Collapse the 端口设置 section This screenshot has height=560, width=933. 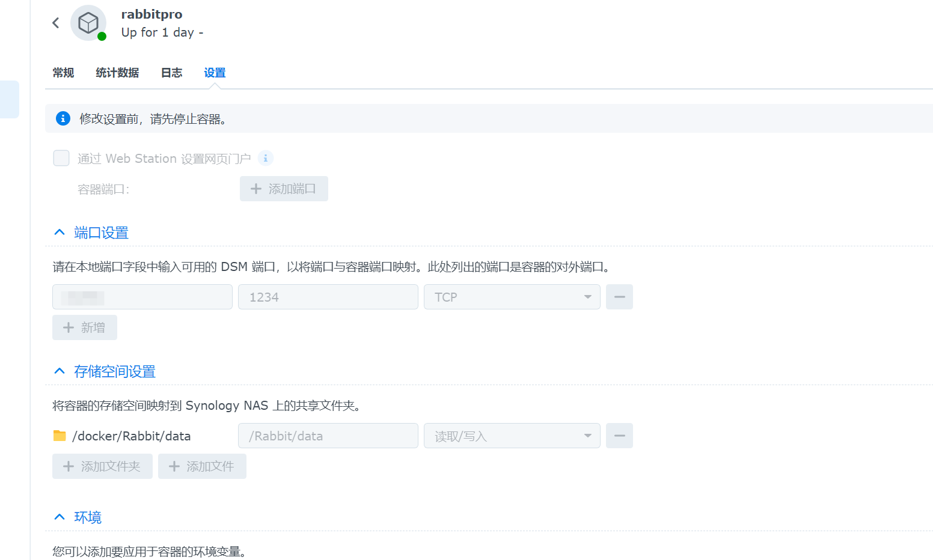pos(60,233)
